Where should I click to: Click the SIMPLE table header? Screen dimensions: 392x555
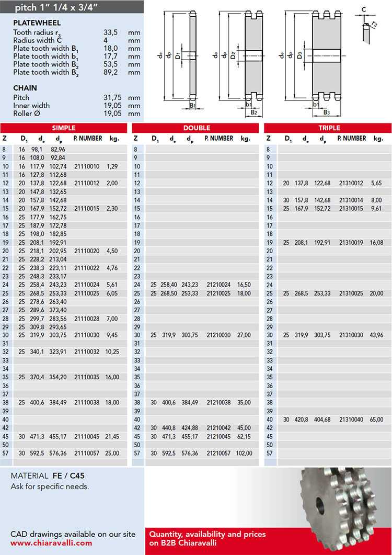(64, 128)
